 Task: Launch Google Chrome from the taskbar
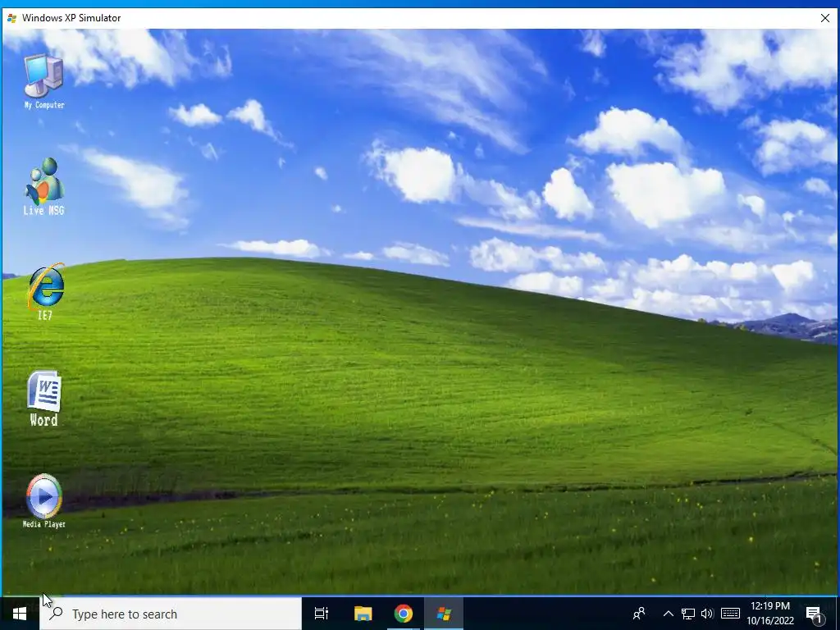click(x=404, y=614)
